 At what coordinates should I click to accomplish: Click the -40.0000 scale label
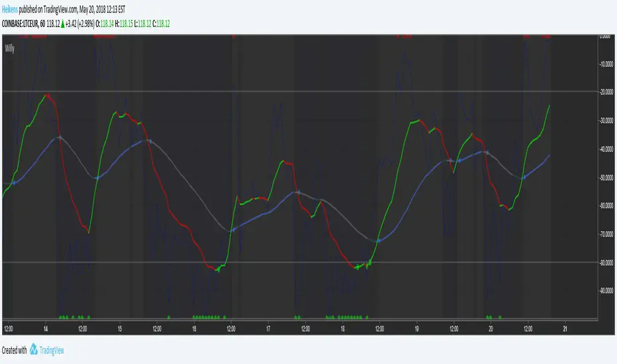pos(606,149)
